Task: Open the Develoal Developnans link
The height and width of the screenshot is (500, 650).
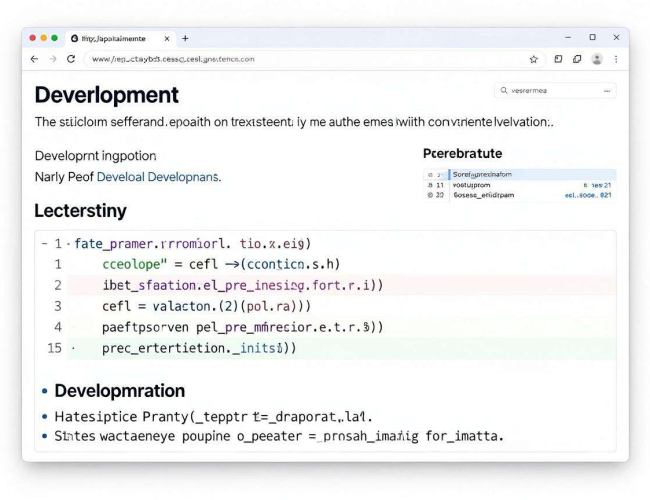Action: [159, 177]
